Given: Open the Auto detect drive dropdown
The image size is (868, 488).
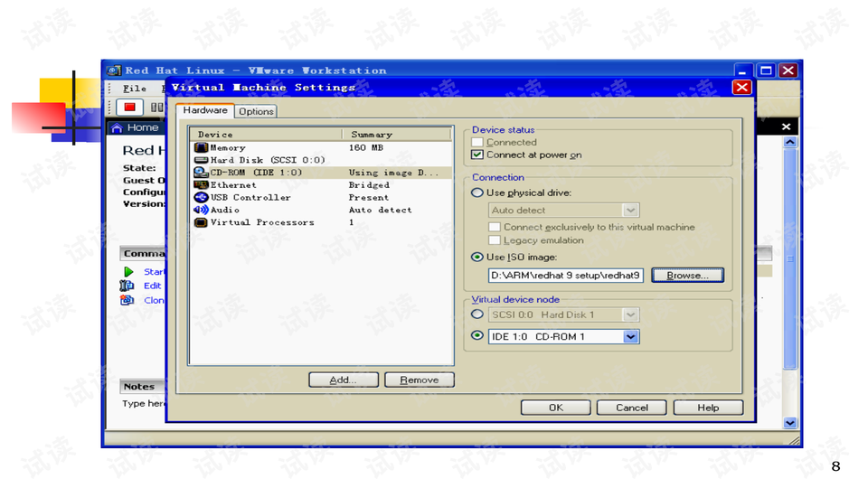Looking at the screenshot, I should click(x=630, y=211).
